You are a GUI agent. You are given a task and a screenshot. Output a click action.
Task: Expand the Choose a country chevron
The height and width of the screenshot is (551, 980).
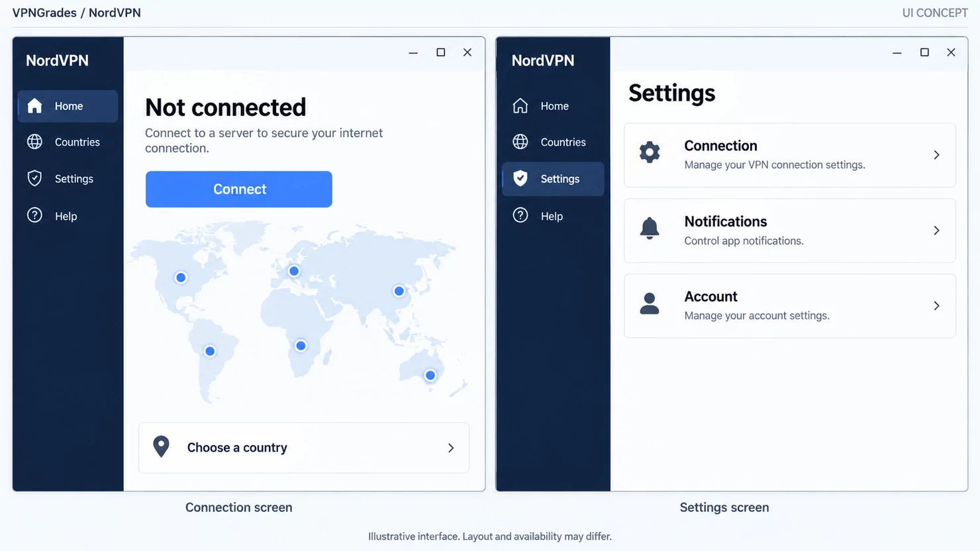451,448
